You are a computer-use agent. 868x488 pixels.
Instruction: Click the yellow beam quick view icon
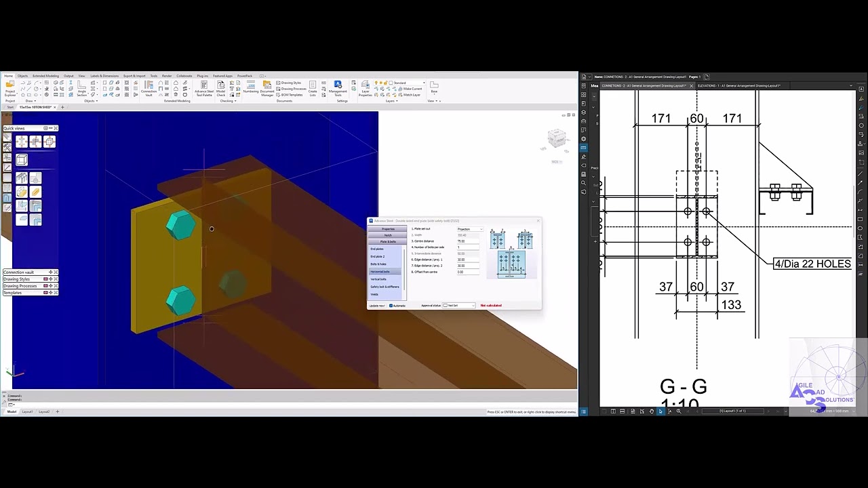point(35,192)
